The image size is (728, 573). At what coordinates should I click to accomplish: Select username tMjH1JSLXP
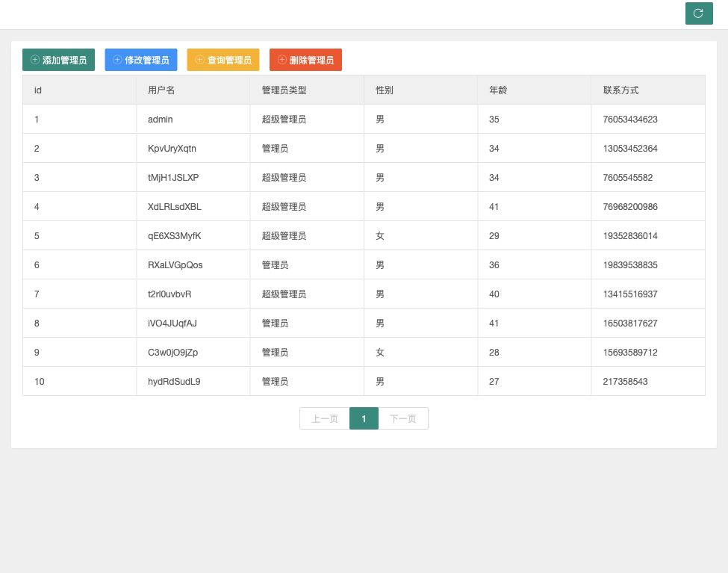coord(173,178)
